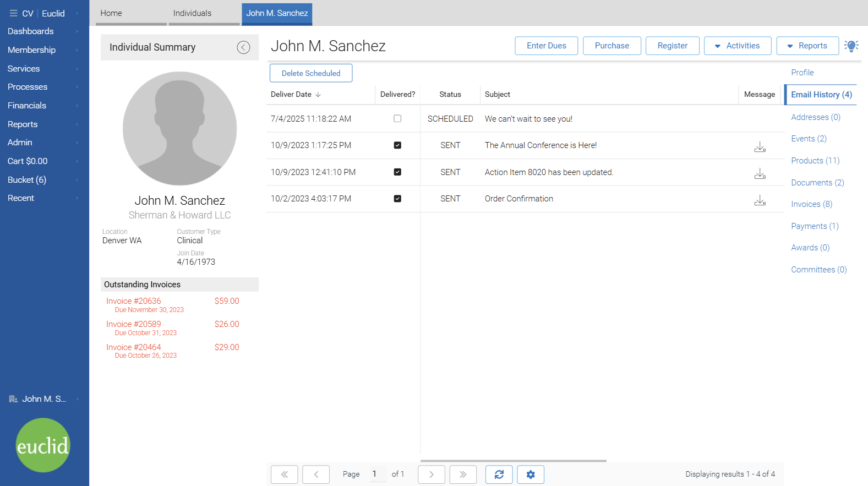Image resolution: width=868 pixels, height=486 pixels.
Task: Switch to the Individuals tab
Action: 204,13
